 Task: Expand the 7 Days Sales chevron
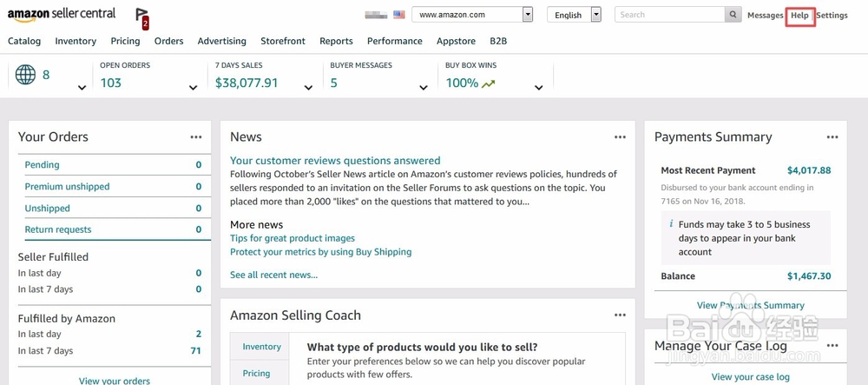tap(308, 88)
